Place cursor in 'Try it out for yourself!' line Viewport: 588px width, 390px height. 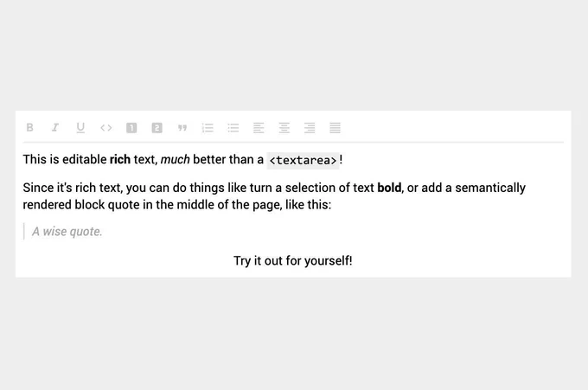pyautogui.click(x=293, y=260)
